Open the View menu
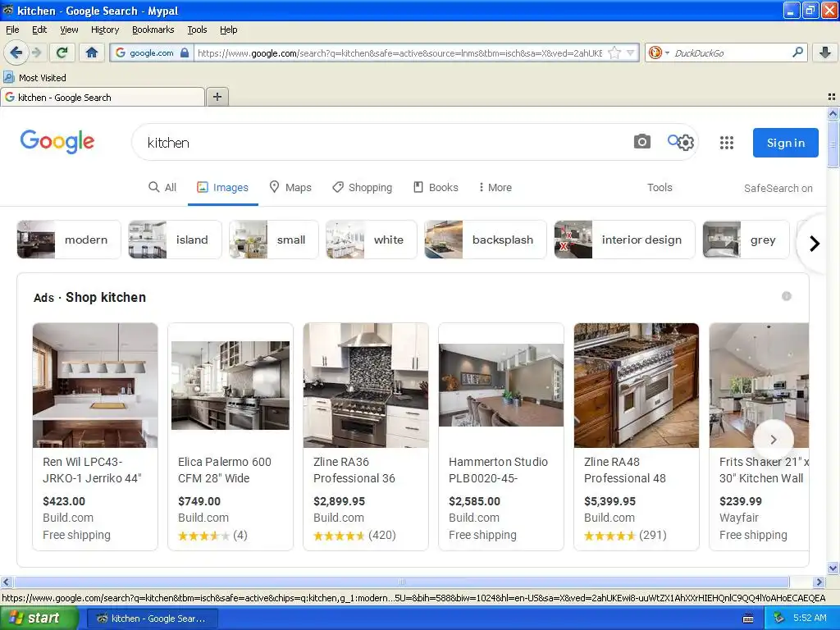 pos(69,30)
